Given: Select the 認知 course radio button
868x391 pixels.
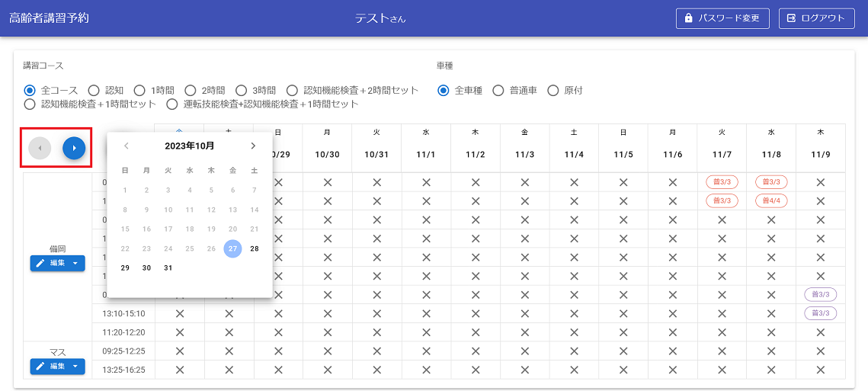Looking at the screenshot, I should click(x=94, y=90).
